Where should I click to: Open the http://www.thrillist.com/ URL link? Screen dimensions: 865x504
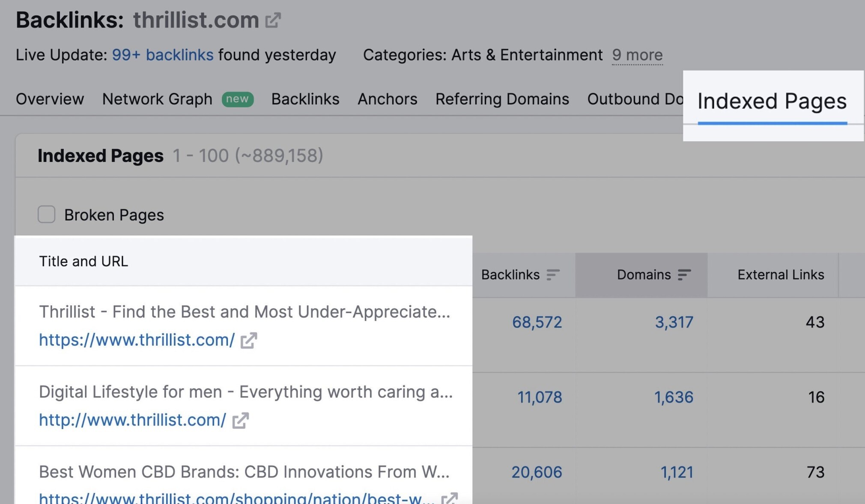pos(133,420)
